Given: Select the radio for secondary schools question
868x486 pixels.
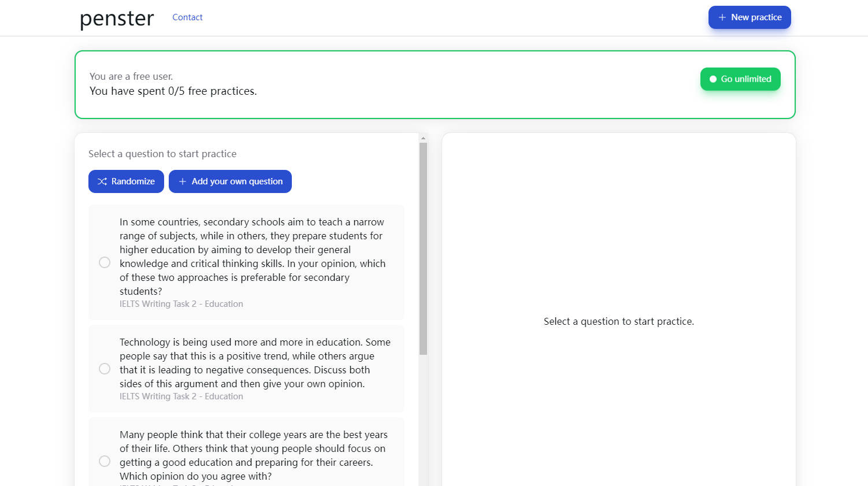Looking at the screenshot, I should (x=105, y=262).
